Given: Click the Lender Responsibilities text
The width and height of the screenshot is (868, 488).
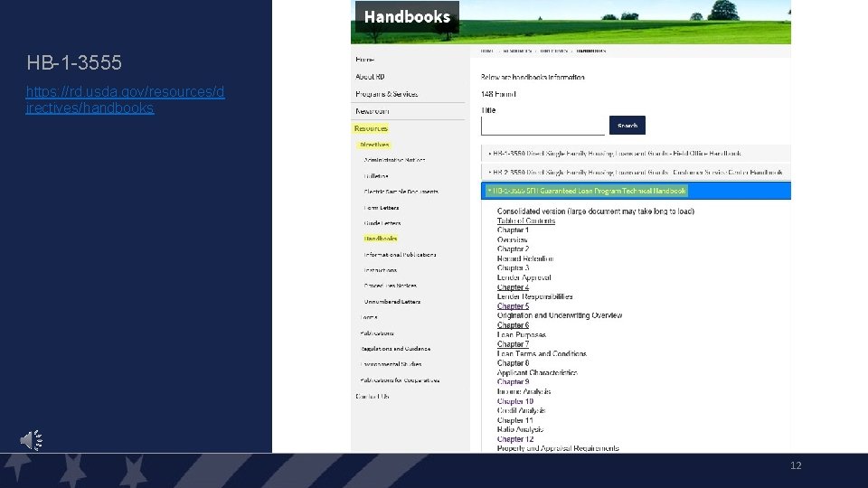Looking at the screenshot, I should pyautogui.click(x=534, y=296).
